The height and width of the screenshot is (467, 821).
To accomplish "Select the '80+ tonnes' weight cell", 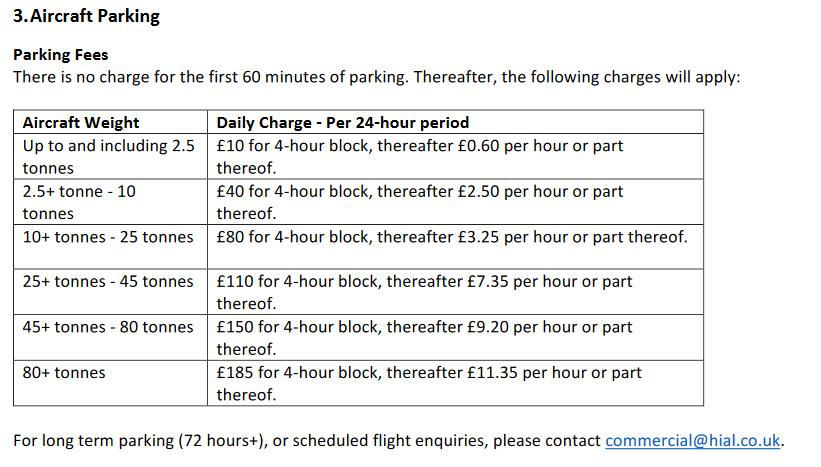I will pyautogui.click(x=64, y=373).
